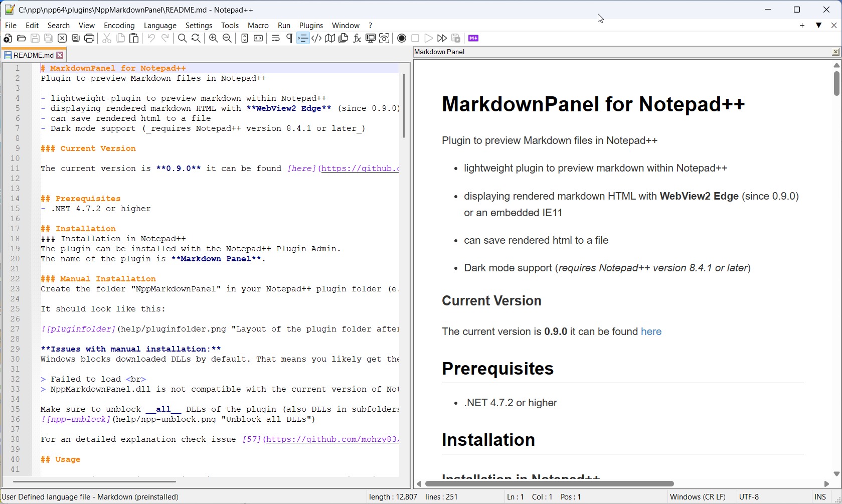842x504 pixels.
Task: Open the Function List fx icon
Action: (357, 38)
